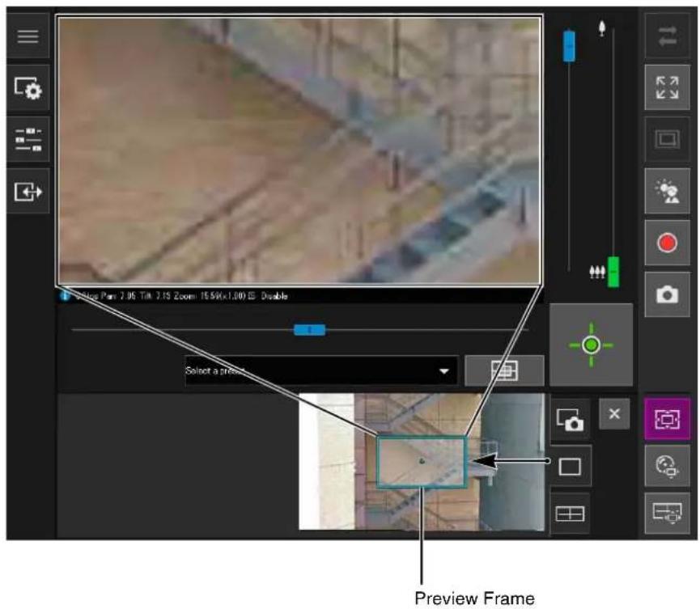Click the panorama capture camera icon
700x609 pixels.
(x=570, y=420)
